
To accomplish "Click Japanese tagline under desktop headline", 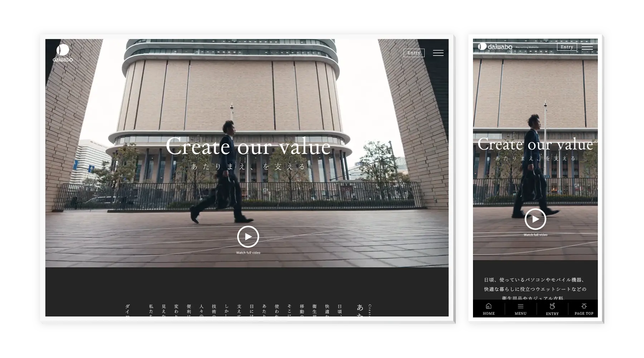I will (x=248, y=166).
